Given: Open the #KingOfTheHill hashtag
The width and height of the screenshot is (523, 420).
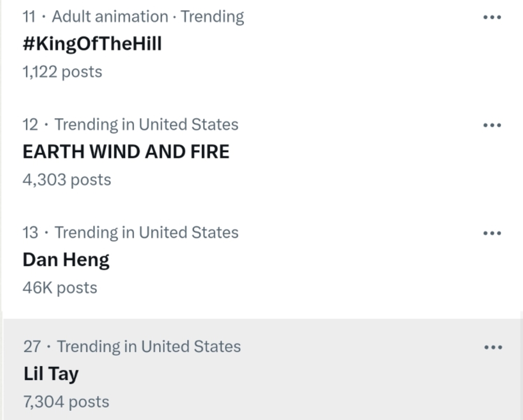Looking at the screenshot, I should coord(92,44).
